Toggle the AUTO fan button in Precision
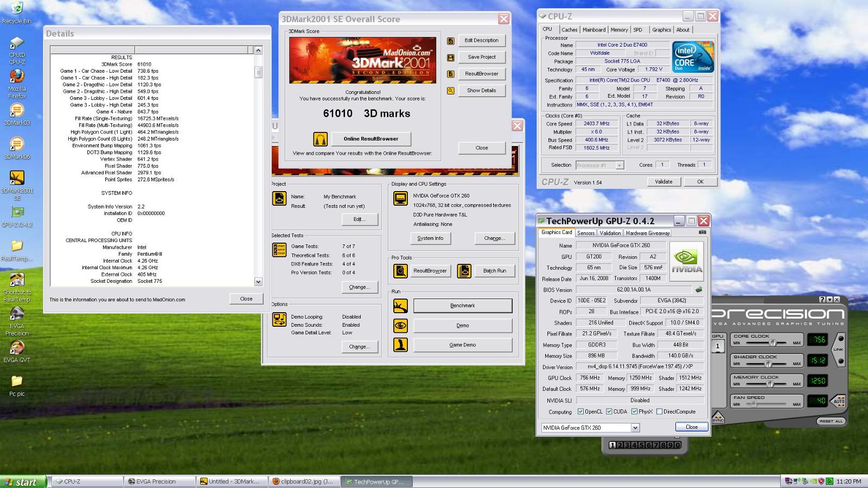This screenshot has width=868, height=488. pyautogui.click(x=839, y=402)
